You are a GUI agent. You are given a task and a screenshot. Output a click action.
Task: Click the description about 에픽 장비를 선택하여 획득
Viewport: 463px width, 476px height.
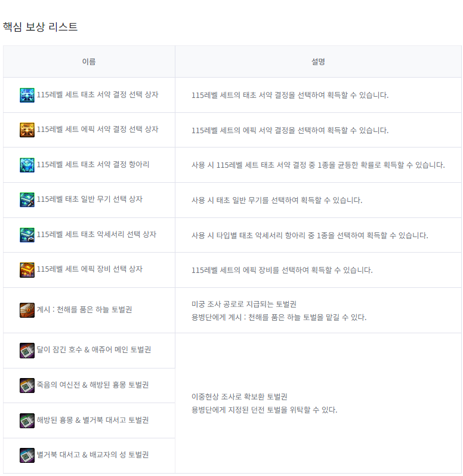click(x=282, y=270)
